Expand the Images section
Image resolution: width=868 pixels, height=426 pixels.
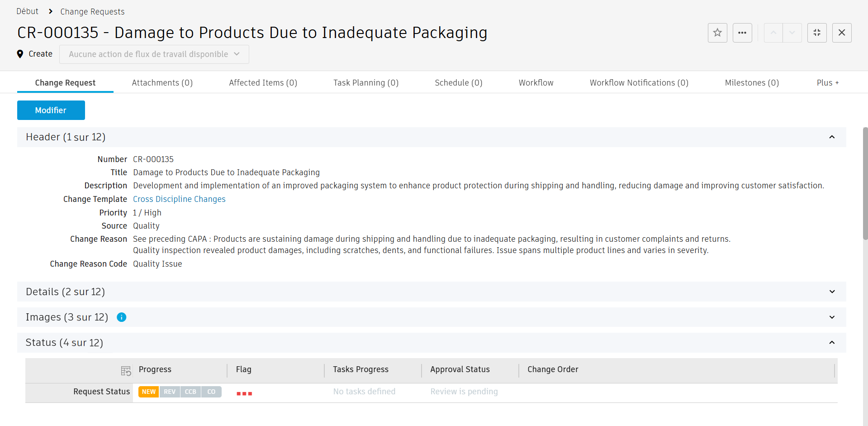tap(832, 317)
